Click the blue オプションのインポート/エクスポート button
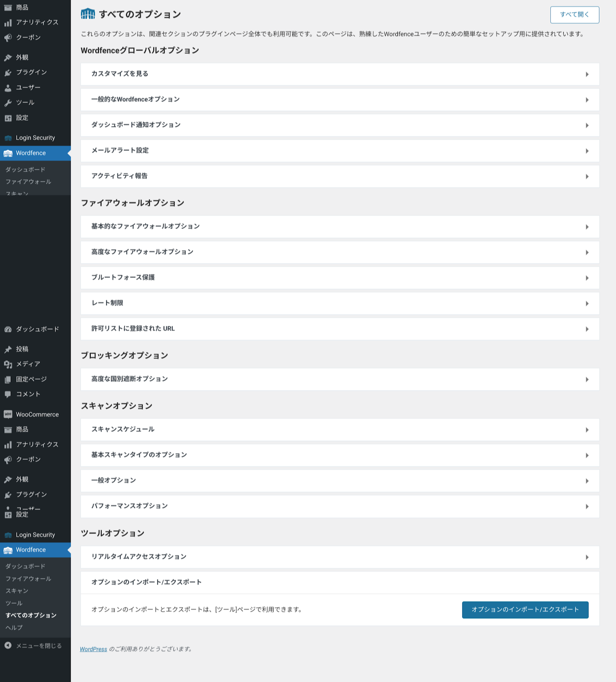The width and height of the screenshot is (616, 682). [x=525, y=610]
